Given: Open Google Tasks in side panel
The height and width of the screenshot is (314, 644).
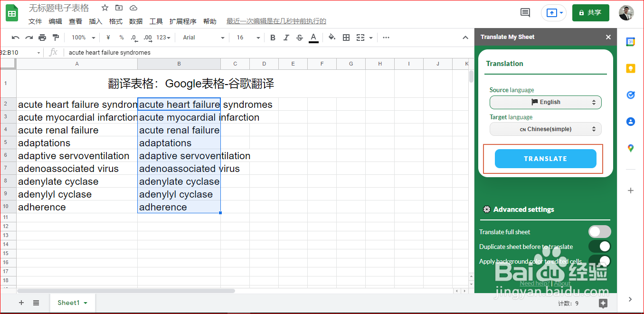Looking at the screenshot, I should click(x=631, y=95).
